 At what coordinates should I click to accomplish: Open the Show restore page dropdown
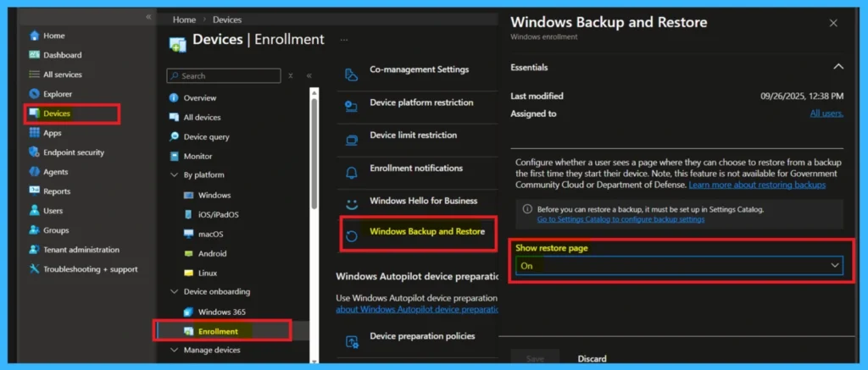click(679, 266)
